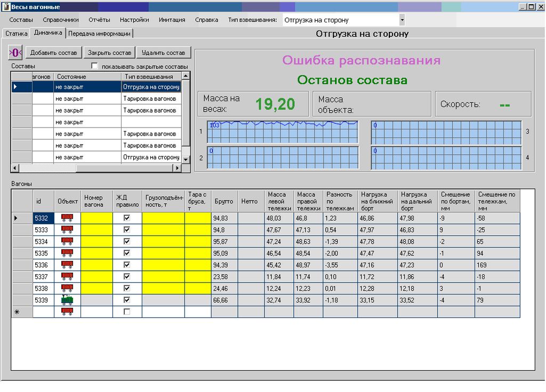Open the Справочники menu

point(61,20)
